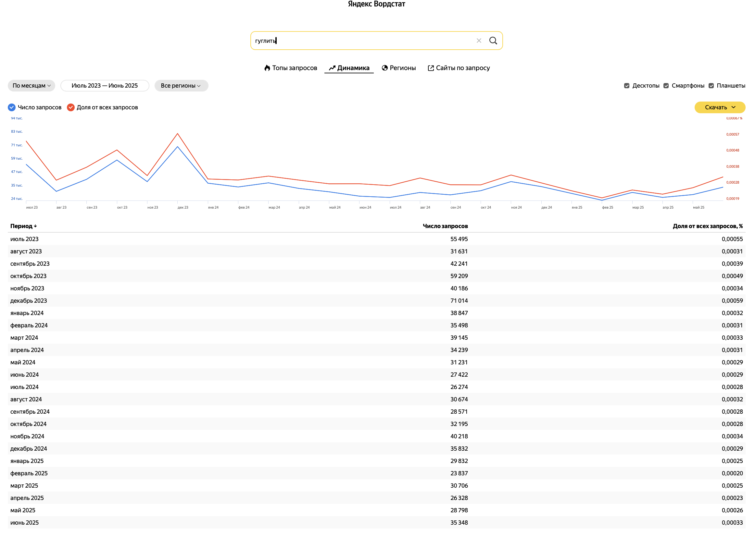Toggle the Доля от всех запросов red series checkbox

(x=71, y=108)
